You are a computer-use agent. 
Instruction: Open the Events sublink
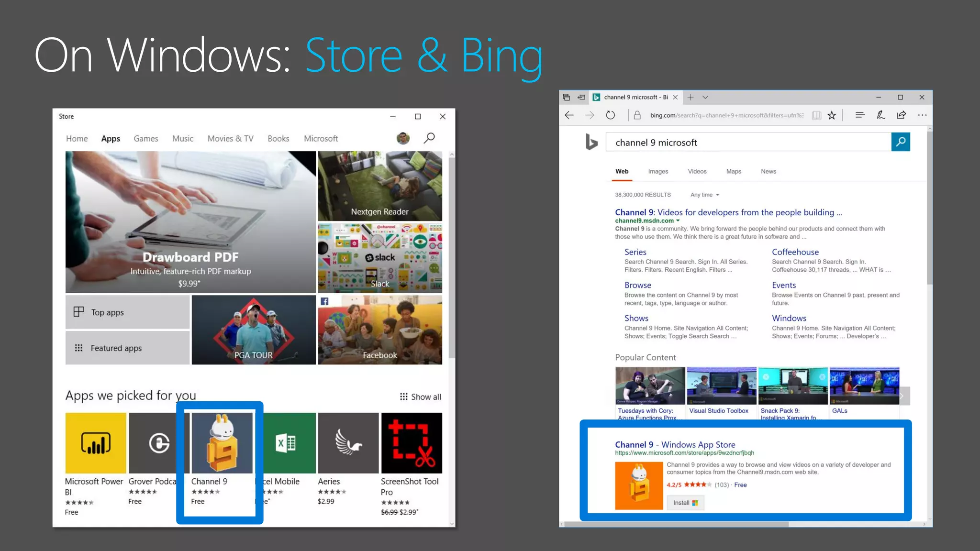tap(784, 285)
